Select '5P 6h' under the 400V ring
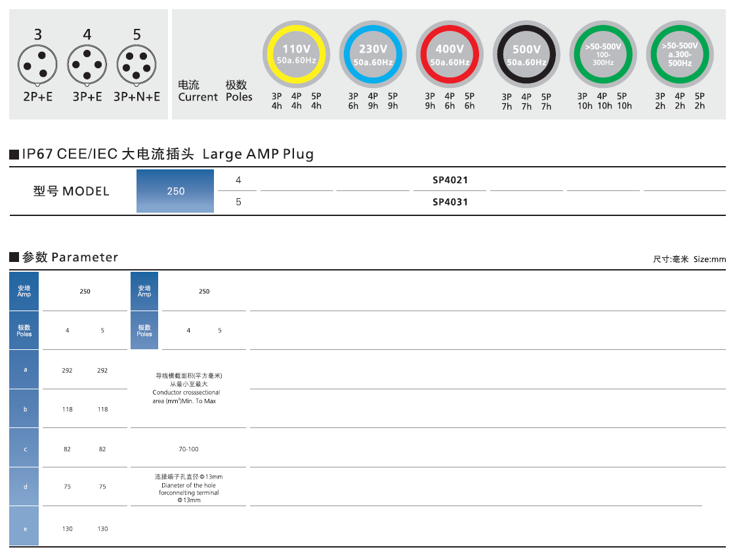This screenshot has height=560, width=737. pyautogui.click(x=469, y=101)
